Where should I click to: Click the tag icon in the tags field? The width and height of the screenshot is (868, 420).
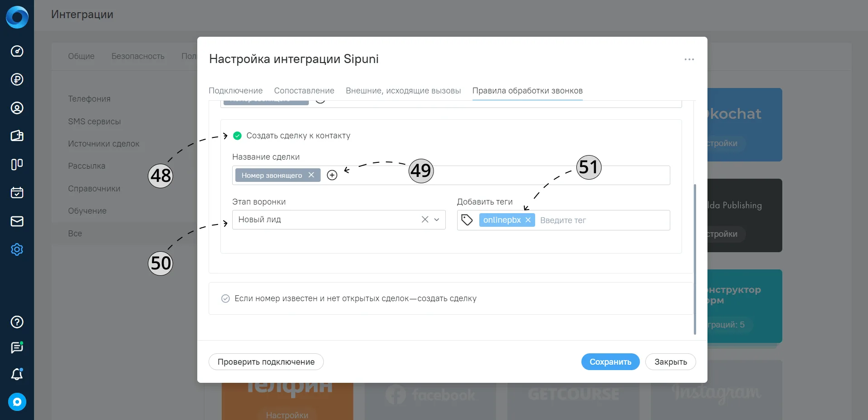(467, 220)
